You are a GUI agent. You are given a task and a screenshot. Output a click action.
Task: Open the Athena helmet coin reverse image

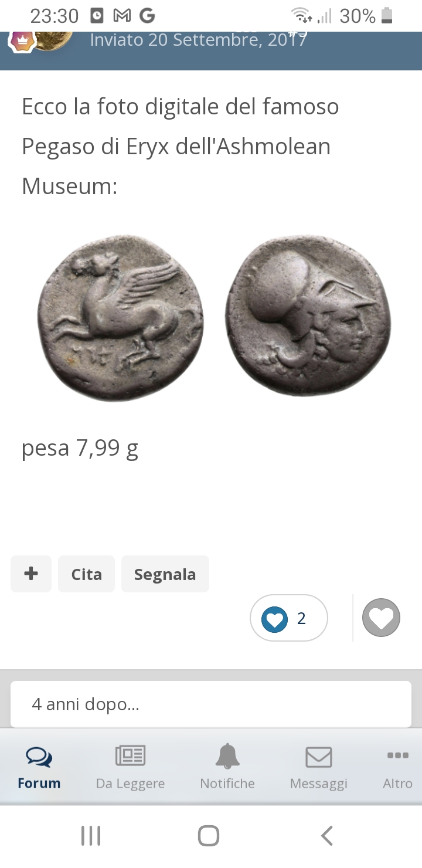click(x=308, y=316)
